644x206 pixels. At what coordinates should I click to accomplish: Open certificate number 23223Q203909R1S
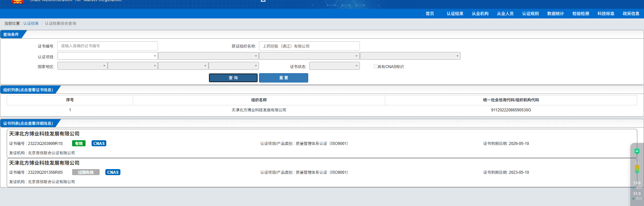point(45,144)
